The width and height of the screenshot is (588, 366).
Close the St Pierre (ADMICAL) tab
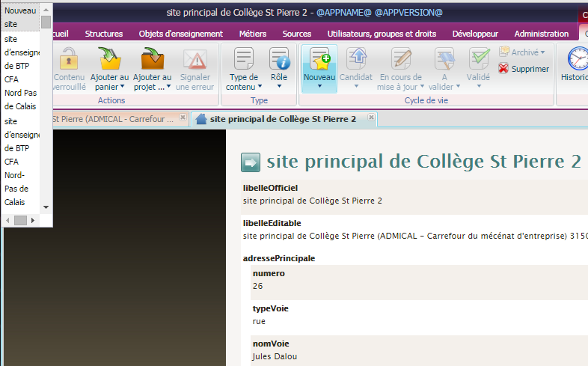click(x=183, y=118)
